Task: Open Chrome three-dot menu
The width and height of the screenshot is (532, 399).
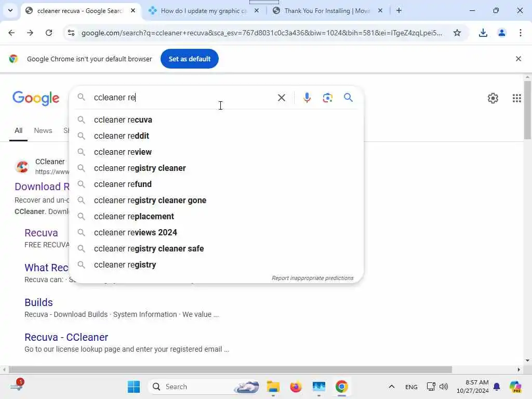Action: point(520,33)
